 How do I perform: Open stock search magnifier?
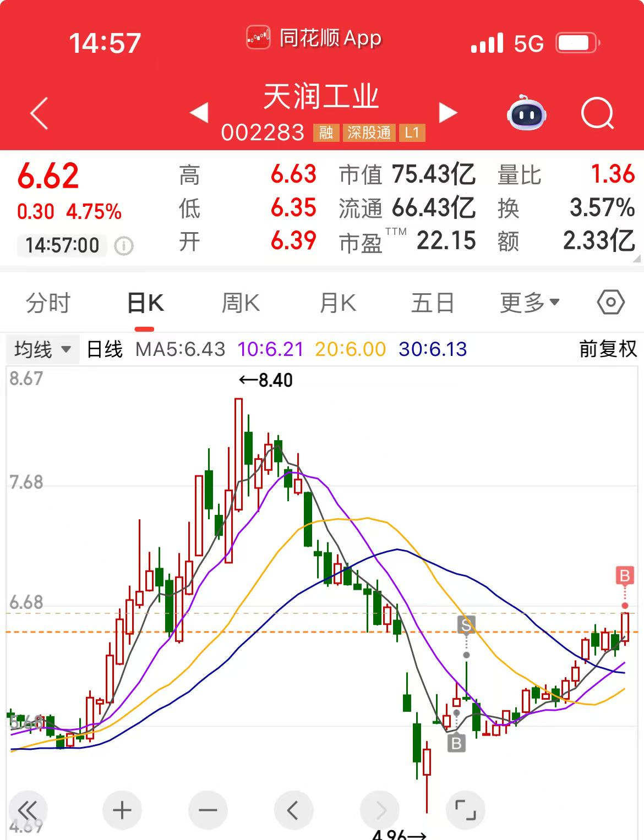point(597,113)
